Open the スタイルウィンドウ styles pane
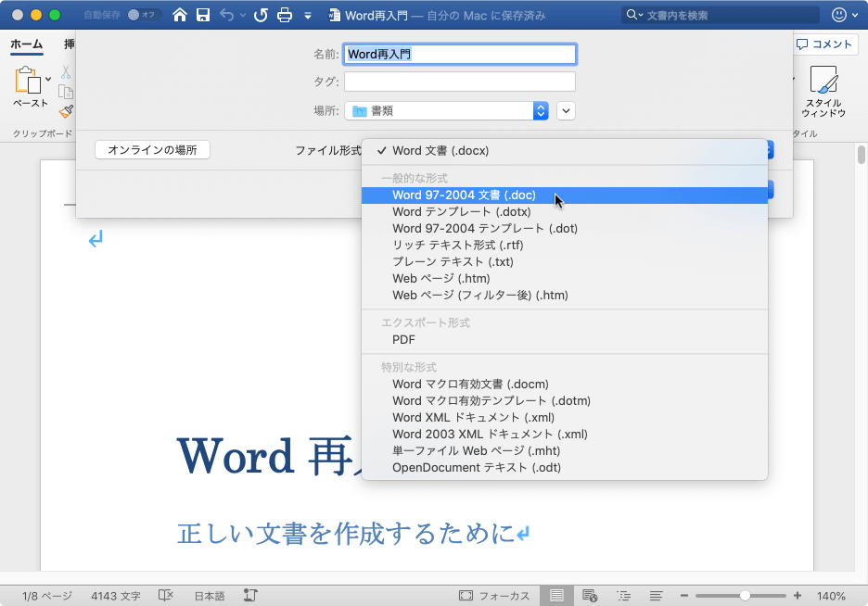 pos(823,91)
